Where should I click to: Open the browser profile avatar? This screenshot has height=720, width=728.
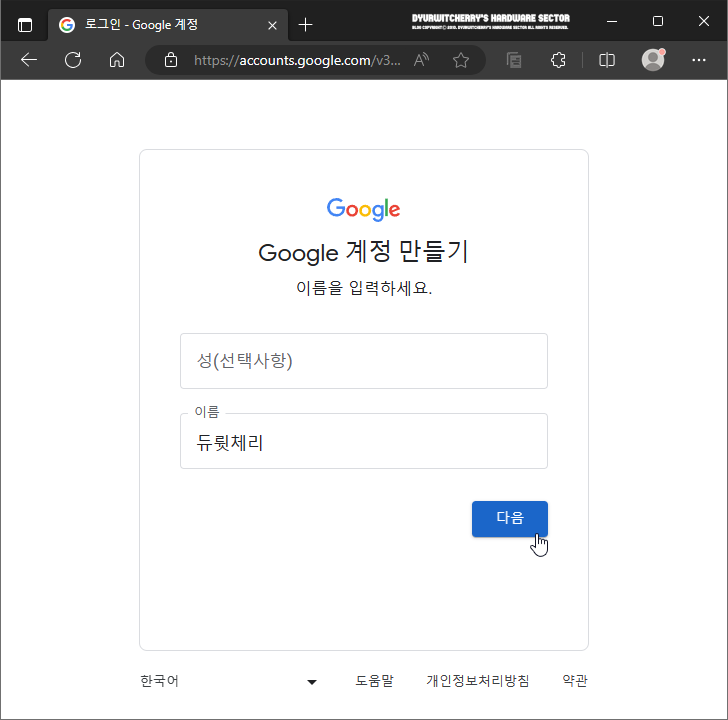pyautogui.click(x=653, y=60)
